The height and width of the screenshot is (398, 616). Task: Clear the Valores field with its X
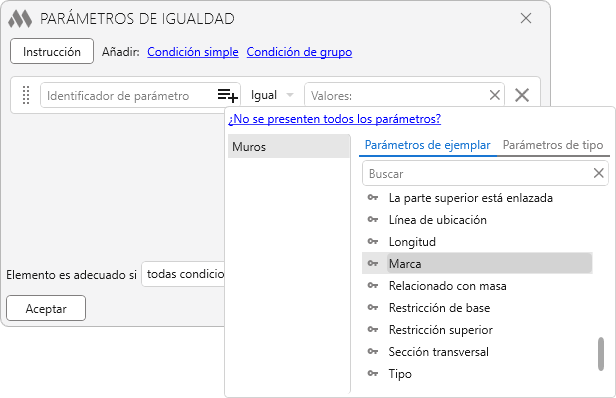(x=495, y=95)
